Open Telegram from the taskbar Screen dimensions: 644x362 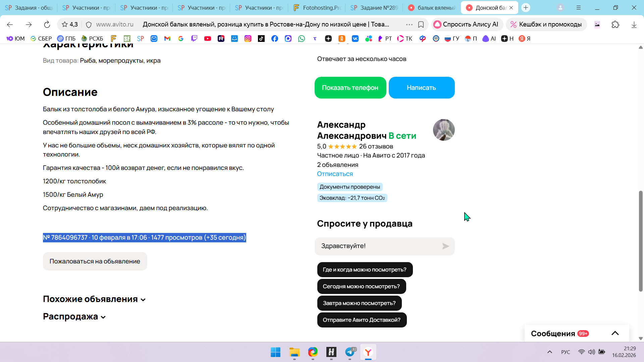click(x=350, y=352)
